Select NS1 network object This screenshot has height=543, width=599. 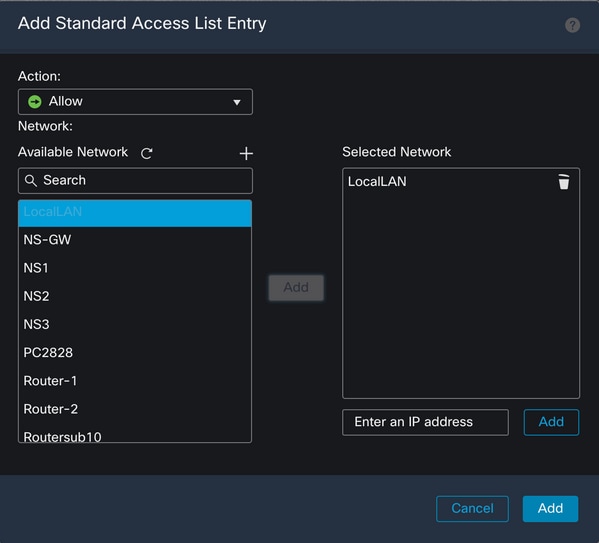[135, 268]
